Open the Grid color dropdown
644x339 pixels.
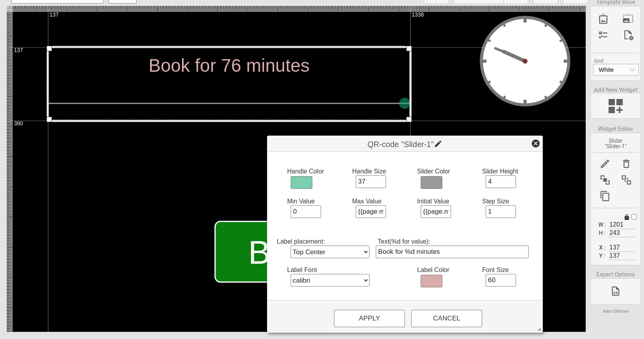pos(616,70)
